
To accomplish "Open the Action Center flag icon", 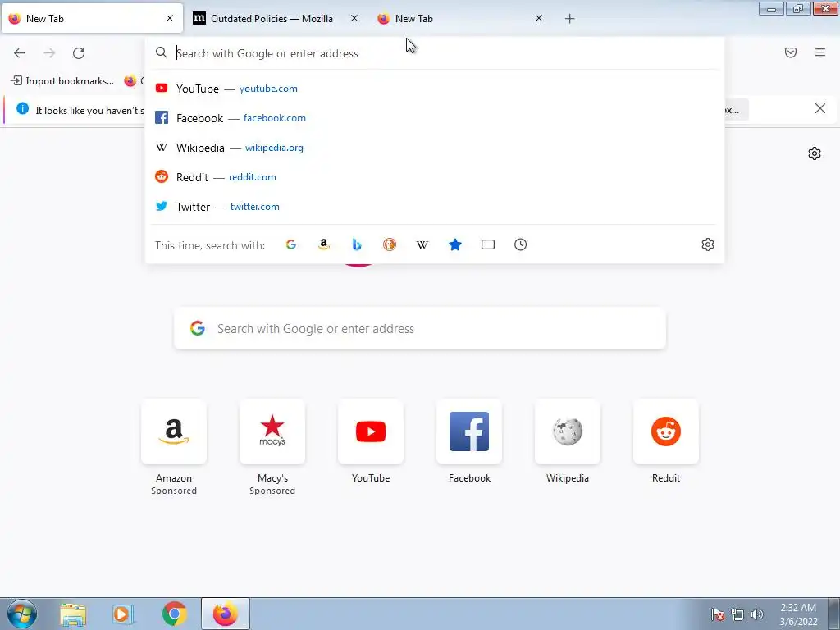I will coord(718,614).
